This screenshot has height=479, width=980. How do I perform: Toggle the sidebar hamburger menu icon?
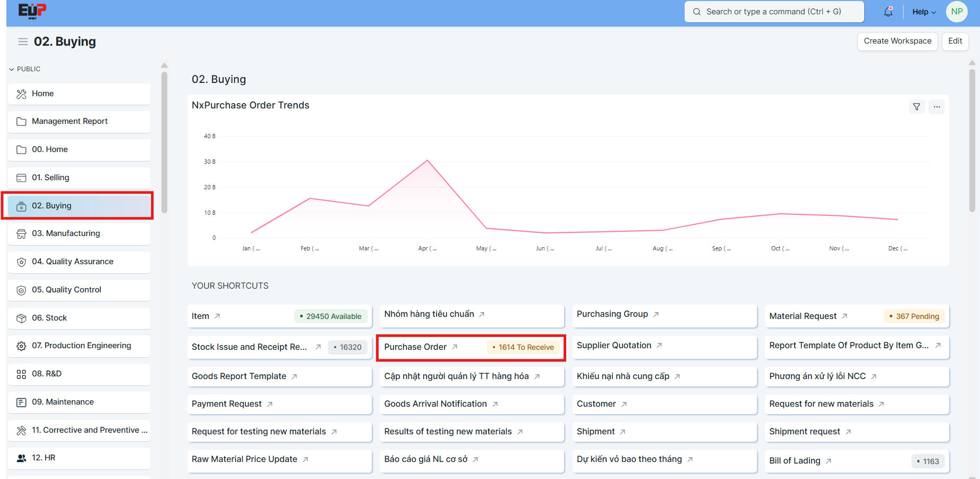coord(23,41)
